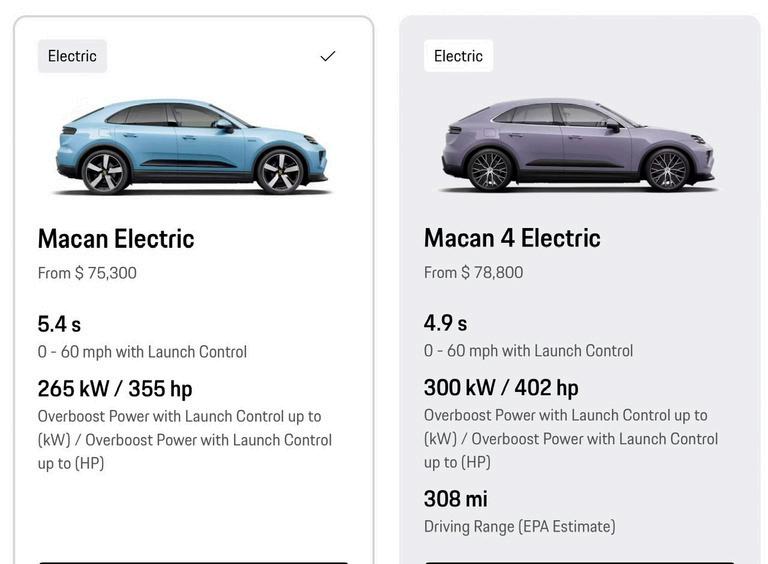
Task: Click the Electric badge on the Macan 4 Electric card
Action: pos(458,56)
